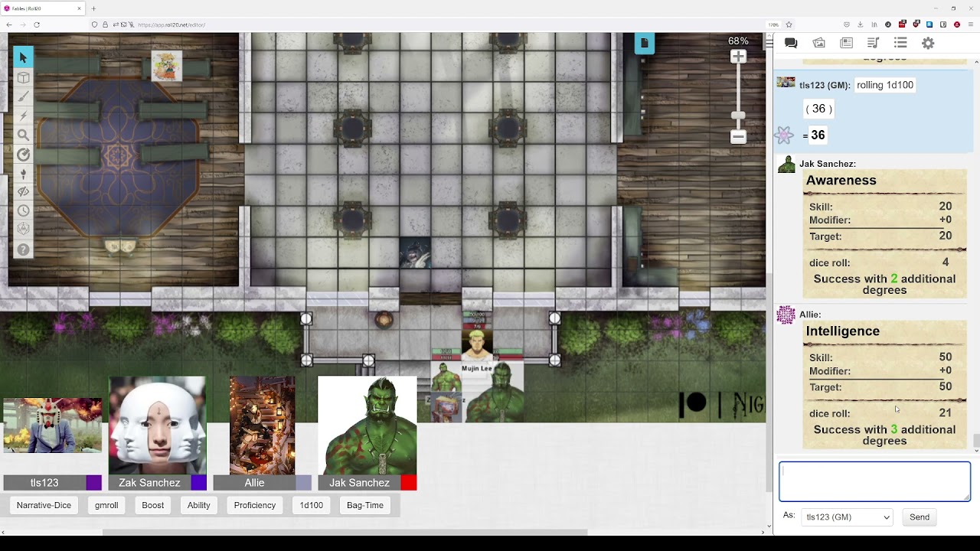Click the Roll20 quantum roll atom icon

(x=784, y=135)
